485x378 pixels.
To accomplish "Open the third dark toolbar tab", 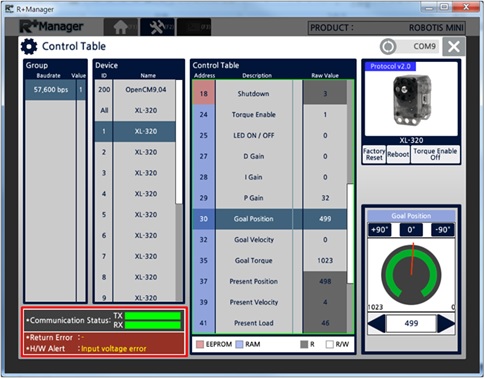I will pos(194,27).
